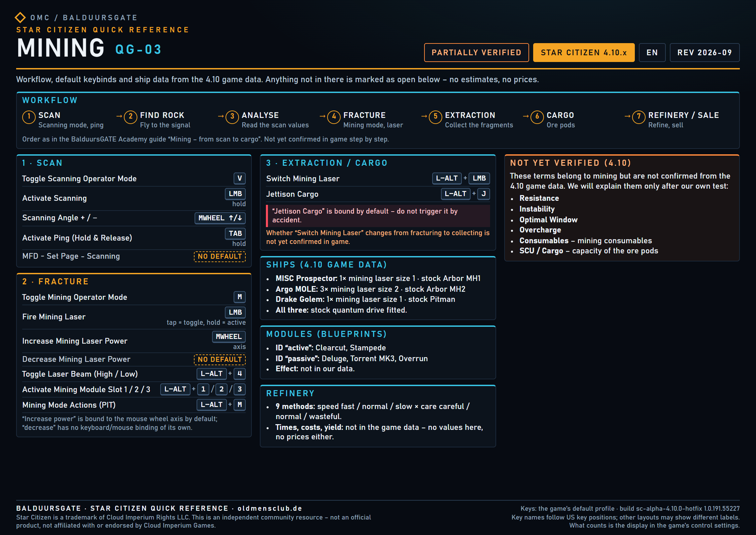Viewport: 756px width, 535px height.
Task: Click the WORKFLOW section heading
Action: [50, 100]
